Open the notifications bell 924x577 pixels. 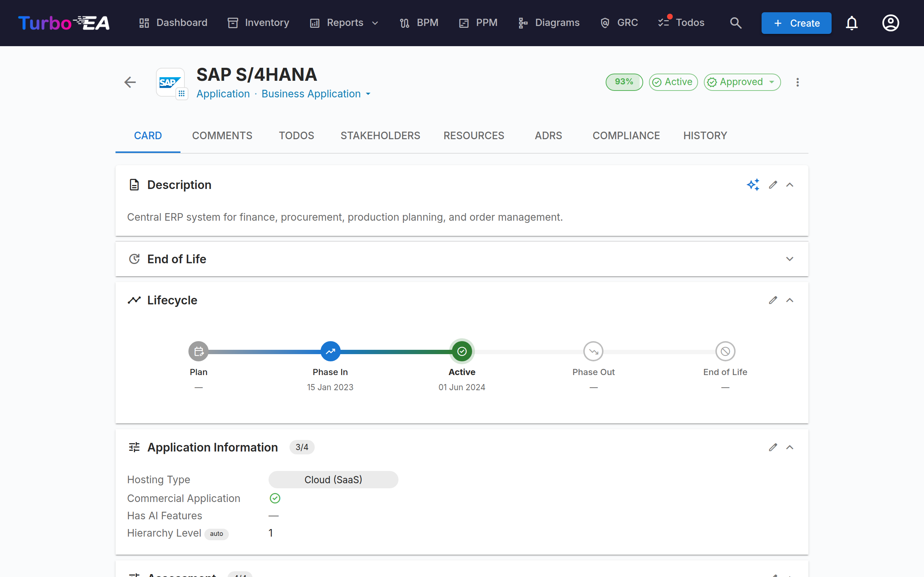851,23
